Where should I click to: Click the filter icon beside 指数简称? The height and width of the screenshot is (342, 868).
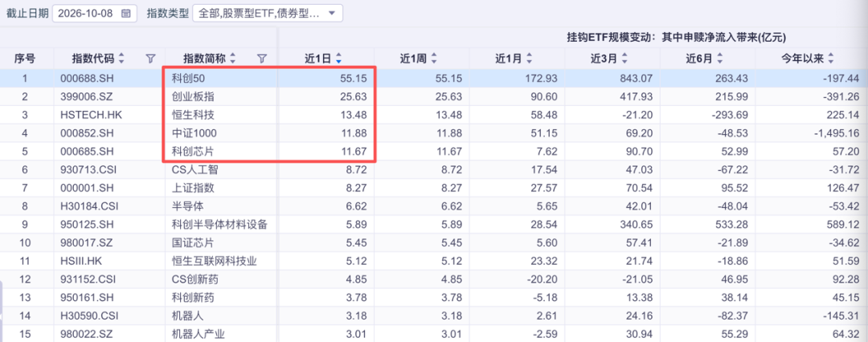point(262,58)
